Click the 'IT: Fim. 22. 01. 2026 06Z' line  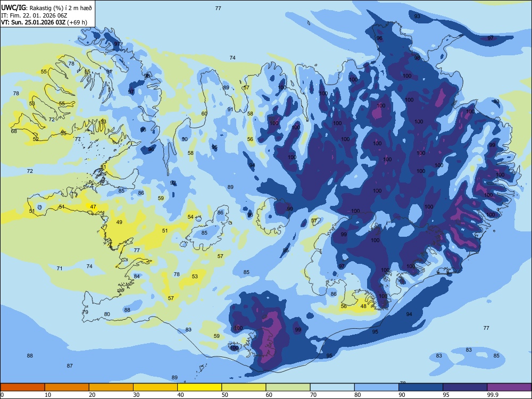click(34, 15)
